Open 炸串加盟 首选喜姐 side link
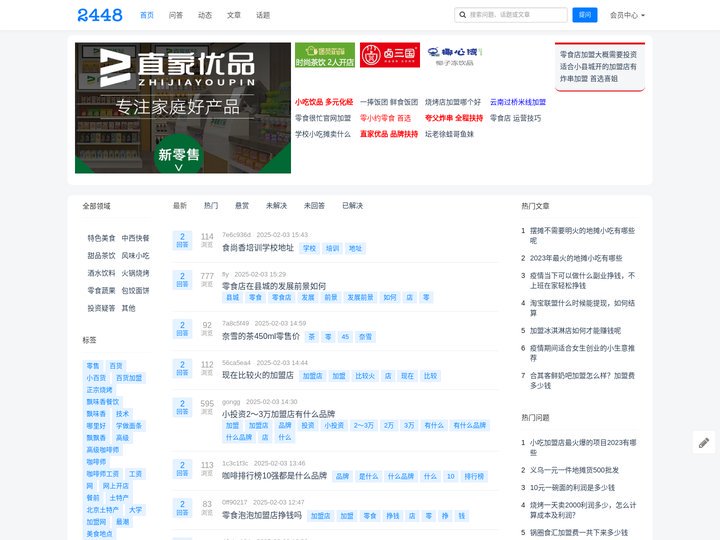This screenshot has width=720, height=540. pyautogui.click(x=589, y=79)
